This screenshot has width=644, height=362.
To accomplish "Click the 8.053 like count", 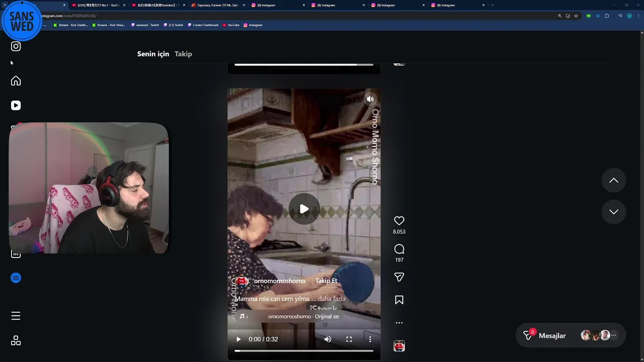I will (399, 232).
